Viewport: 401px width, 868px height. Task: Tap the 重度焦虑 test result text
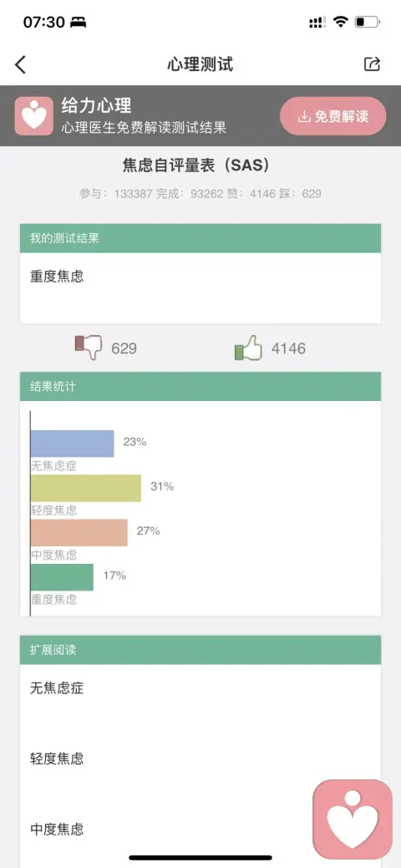coord(57,277)
